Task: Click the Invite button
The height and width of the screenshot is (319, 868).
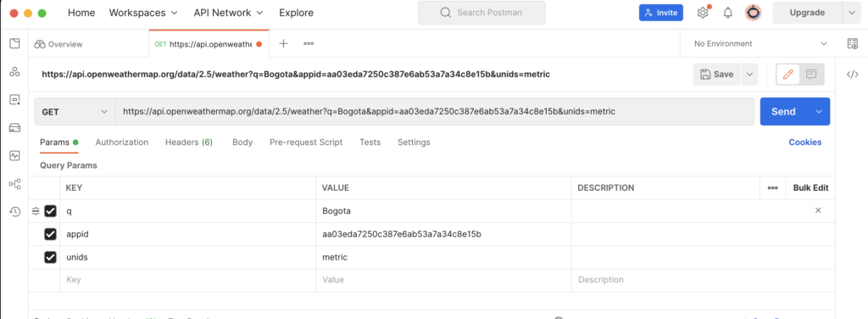Action: [x=661, y=13]
